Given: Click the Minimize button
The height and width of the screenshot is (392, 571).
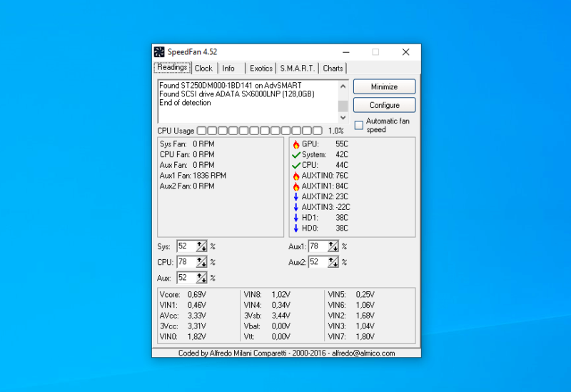Looking at the screenshot, I should (384, 86).
